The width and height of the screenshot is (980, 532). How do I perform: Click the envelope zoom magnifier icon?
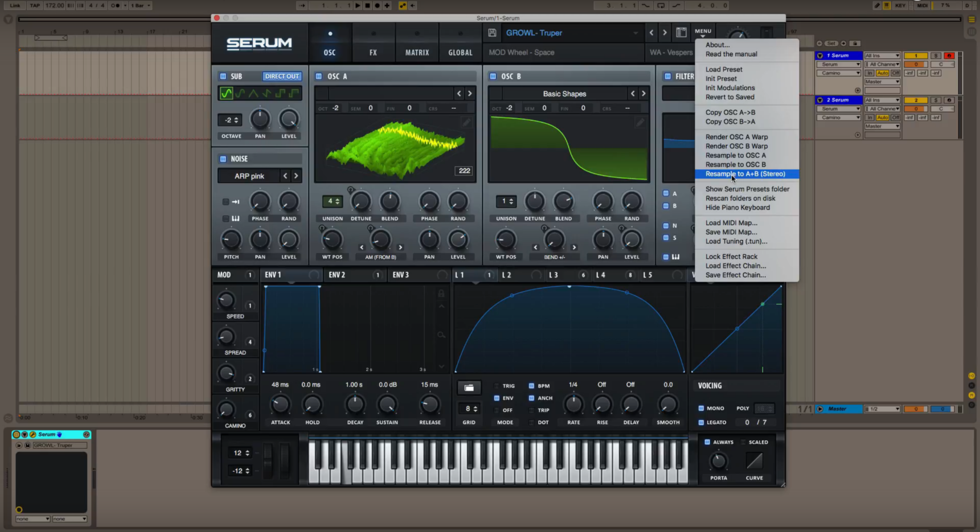[442, 335]
